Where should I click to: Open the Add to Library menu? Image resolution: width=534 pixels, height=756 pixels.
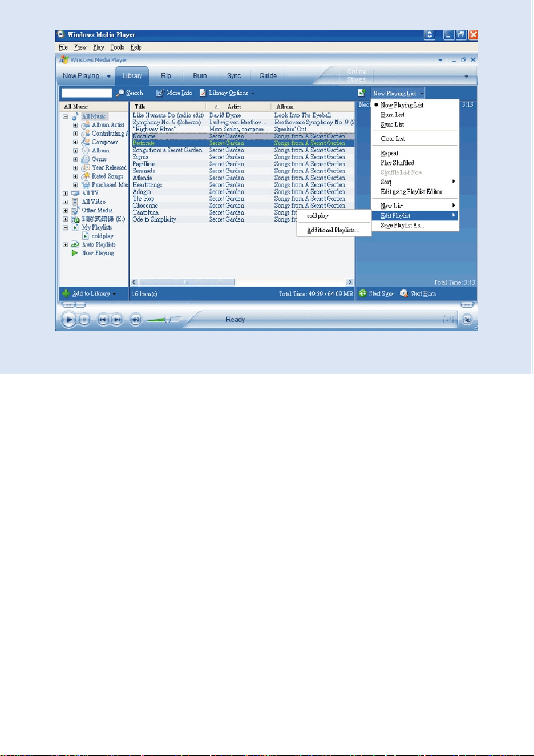[x=89, y=293]
